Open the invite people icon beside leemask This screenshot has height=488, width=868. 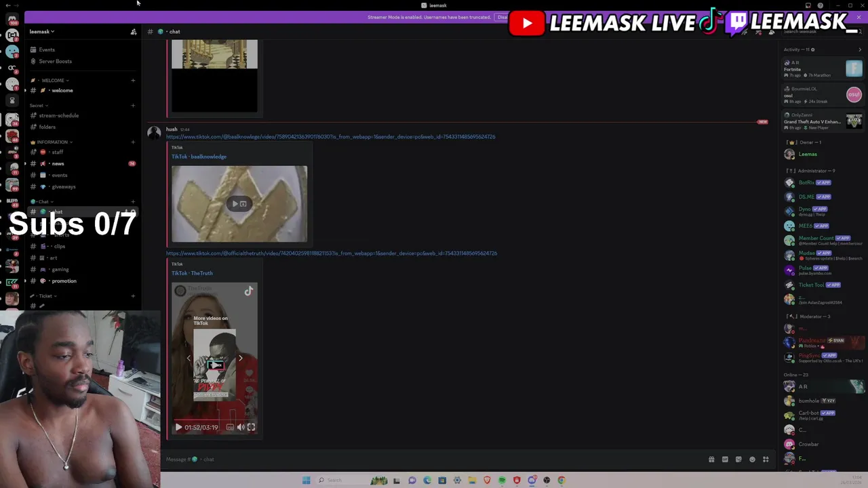134,31
